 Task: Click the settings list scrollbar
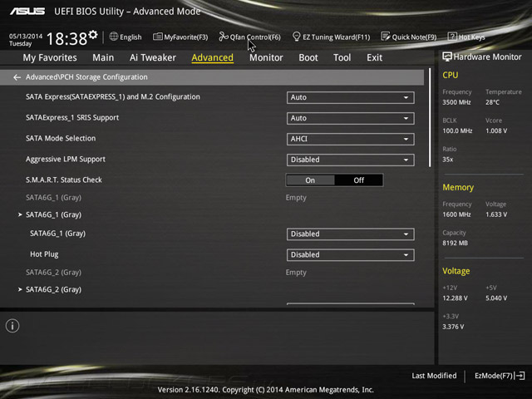(x=430, y=118)
